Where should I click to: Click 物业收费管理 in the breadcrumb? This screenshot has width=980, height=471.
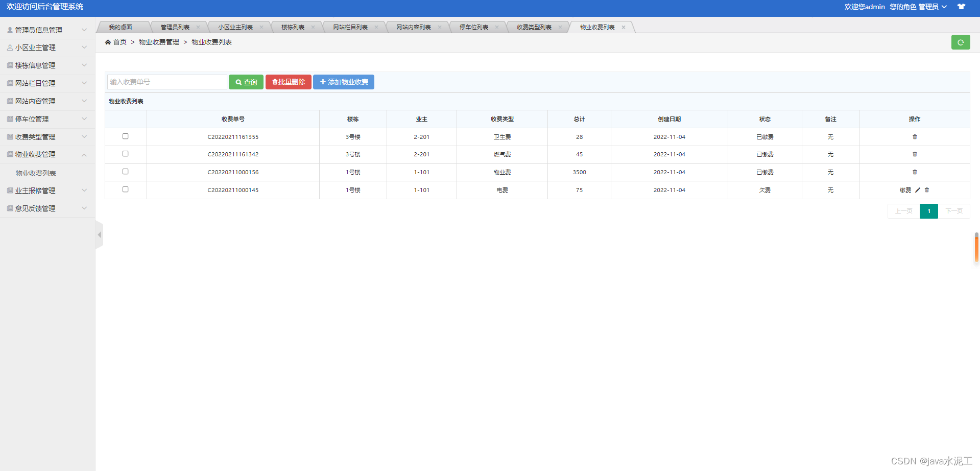(159, 42)
